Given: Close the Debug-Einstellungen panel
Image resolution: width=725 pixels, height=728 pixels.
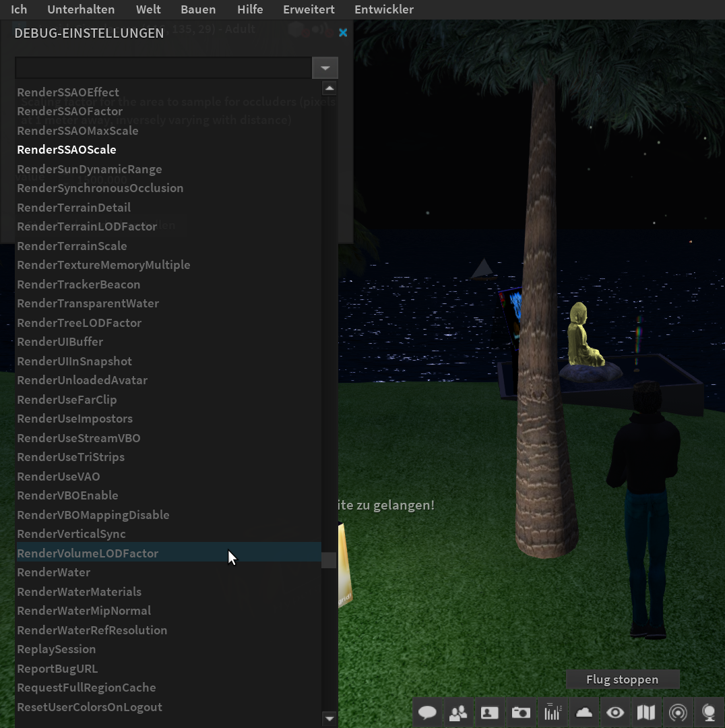Looking at the screenshot, I should click(x=343, y=32).
